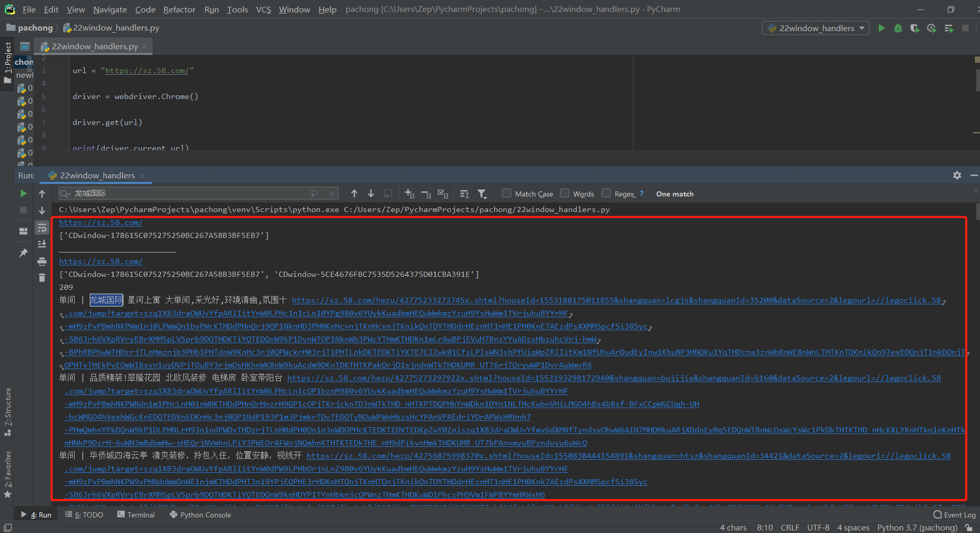
Task: Open the first https://sz.58.com/ console link
Action: coord(101,222)
